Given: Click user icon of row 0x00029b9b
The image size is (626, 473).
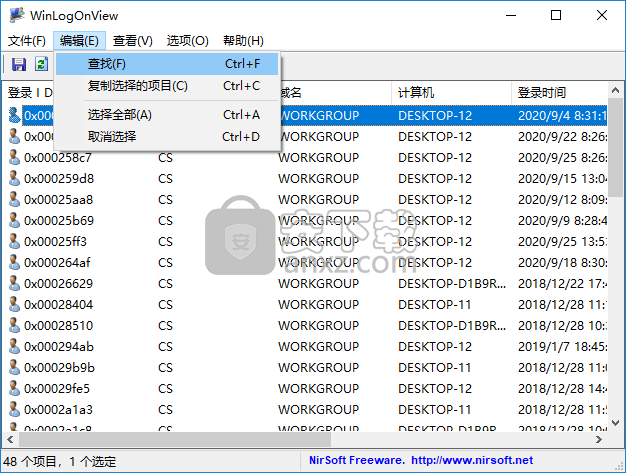Looking at the screenshot, I should coord(14,368).
